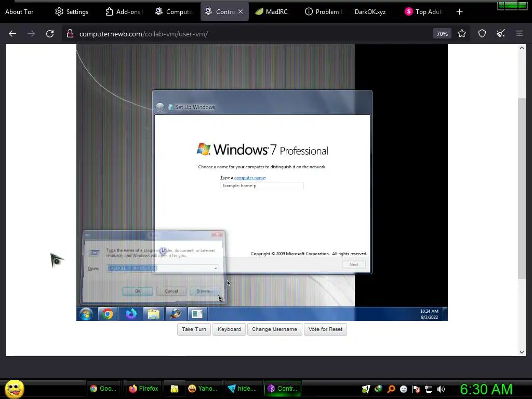Launch Firefox from the VM taskbar
This screenshot has height=399, width=532.
(x=130, y=314)
